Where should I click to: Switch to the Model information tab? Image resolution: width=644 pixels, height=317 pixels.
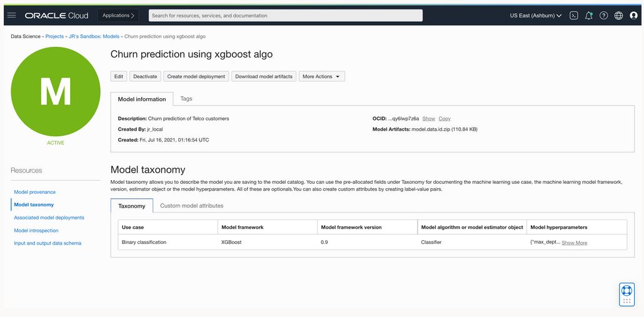142,99
